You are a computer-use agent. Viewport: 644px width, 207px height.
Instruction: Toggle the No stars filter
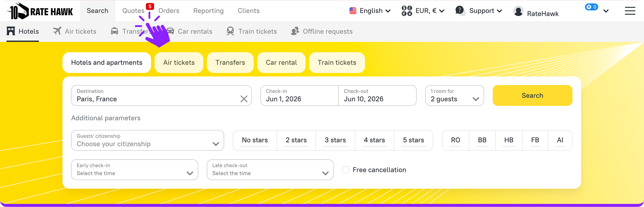255,140
